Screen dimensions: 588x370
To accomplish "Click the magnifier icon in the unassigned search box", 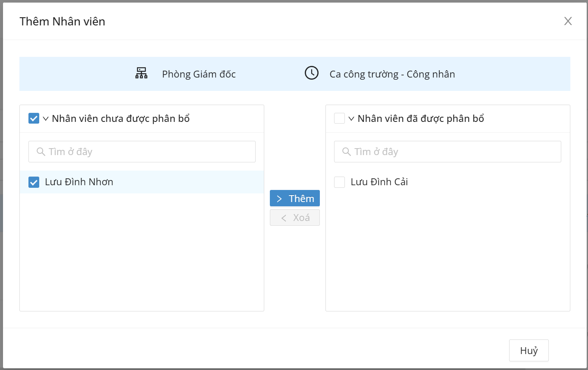I will (41, 152).
